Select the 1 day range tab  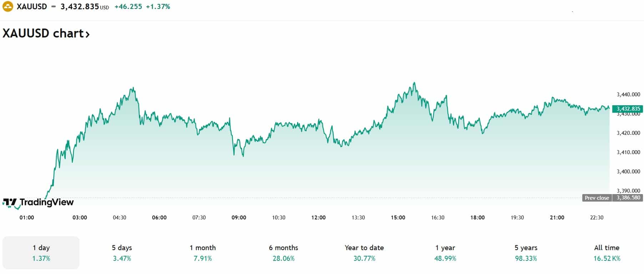(41, 253)
